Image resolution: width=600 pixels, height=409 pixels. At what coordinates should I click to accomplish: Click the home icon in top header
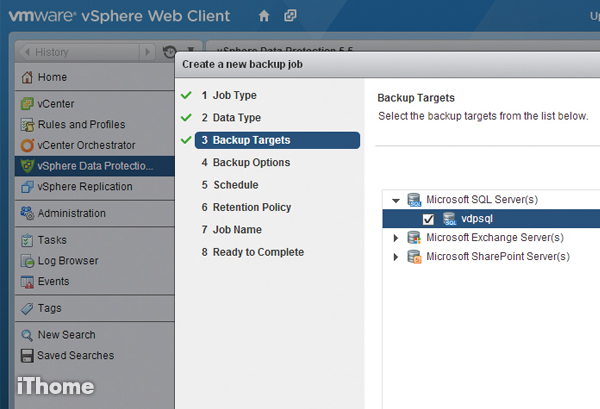[264, 16]
